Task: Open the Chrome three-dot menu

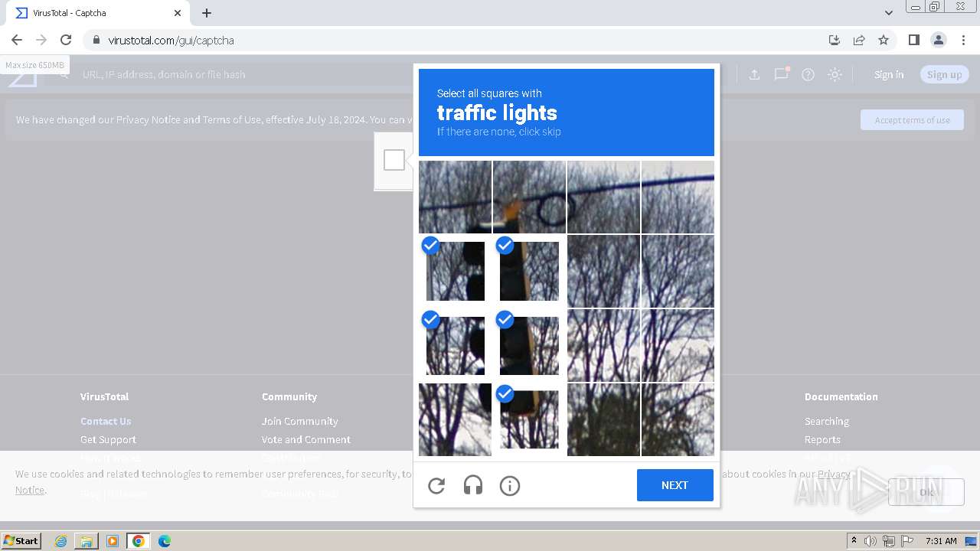Action: [x=963, y=40]
